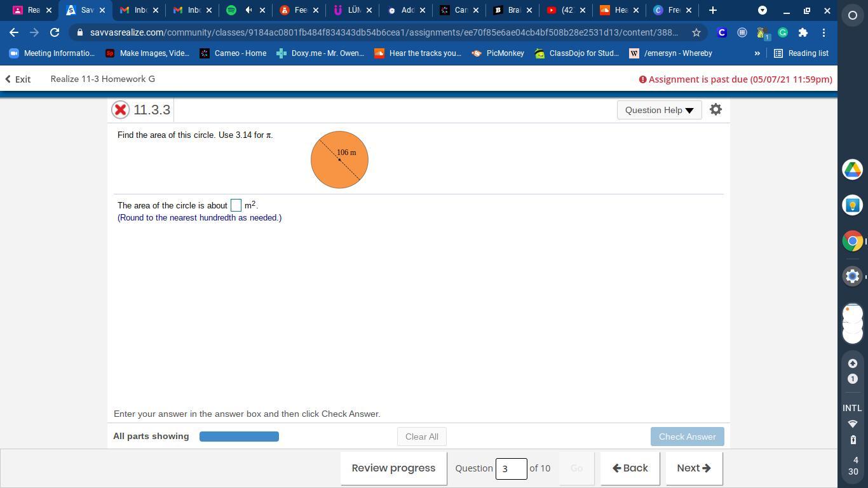This screenshot has width=868, height=488.
Task: Switch to the second Gmail Inbox tab
Action: tap(193, 10)
